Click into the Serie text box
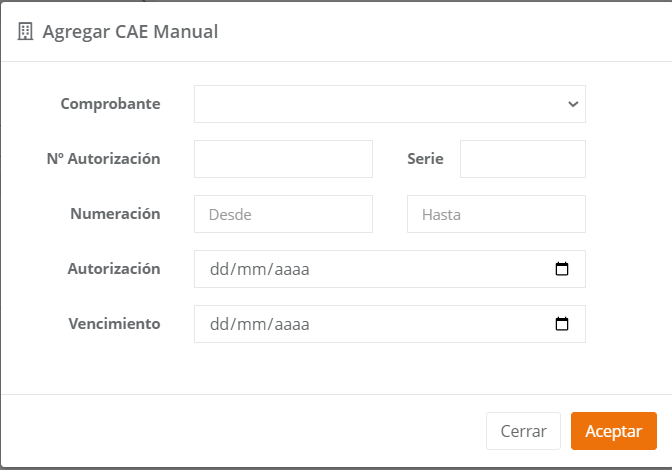The width and height of the screenshot is (672, 470). pos(522,159)
